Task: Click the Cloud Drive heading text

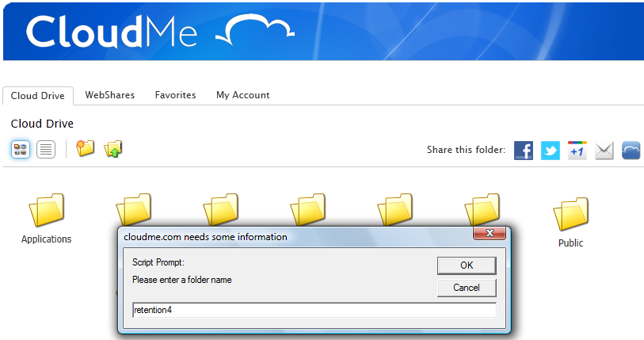Action: pyautogui.click(x=42, y=124)
